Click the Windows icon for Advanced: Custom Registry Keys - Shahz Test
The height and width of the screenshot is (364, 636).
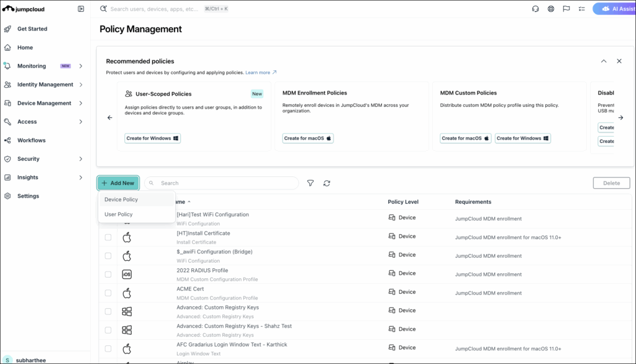coord(127,330)
